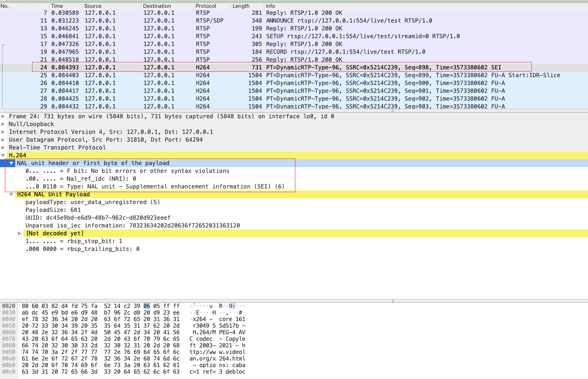Collapse the H264 NAL Unit Payload node
The height and width of the screenshot is (379, 588).
[12, 194]
